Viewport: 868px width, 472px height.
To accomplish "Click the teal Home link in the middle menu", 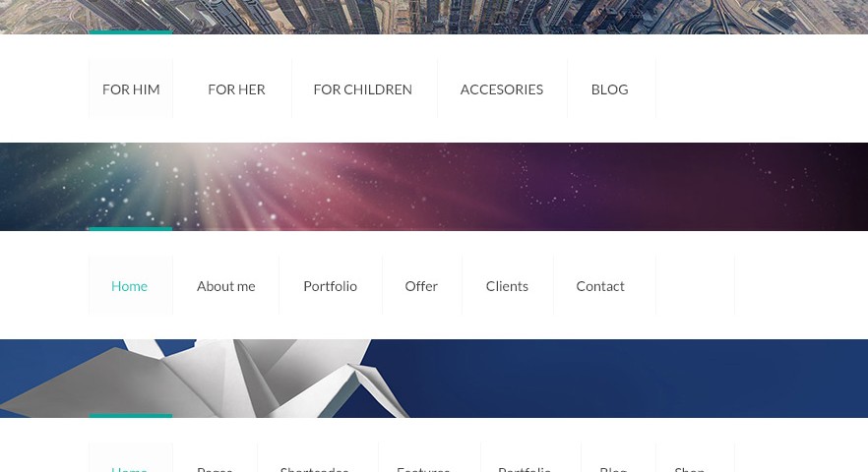I will click(130, 286).
